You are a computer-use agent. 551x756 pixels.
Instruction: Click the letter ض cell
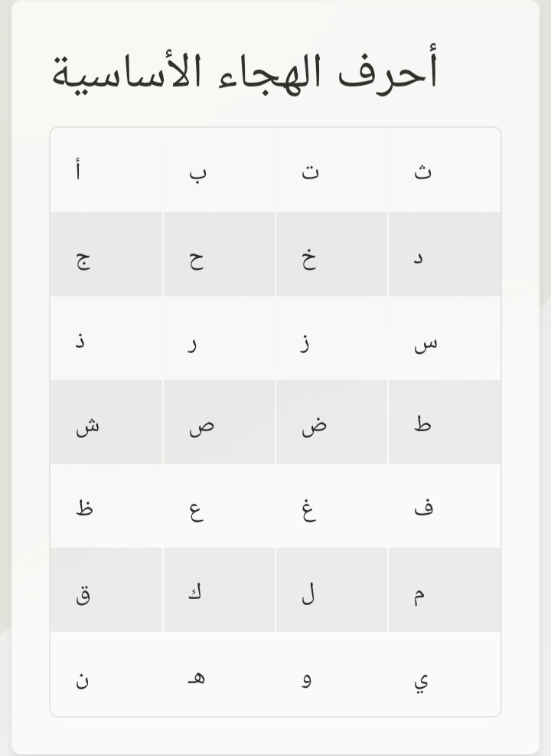(x=332, y=422)
